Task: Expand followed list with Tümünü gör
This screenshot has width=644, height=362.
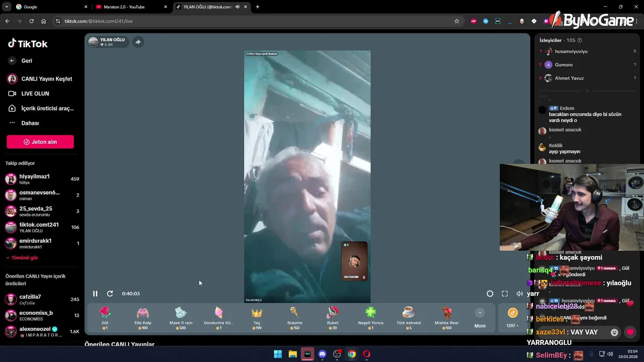Action: point(22,258)
